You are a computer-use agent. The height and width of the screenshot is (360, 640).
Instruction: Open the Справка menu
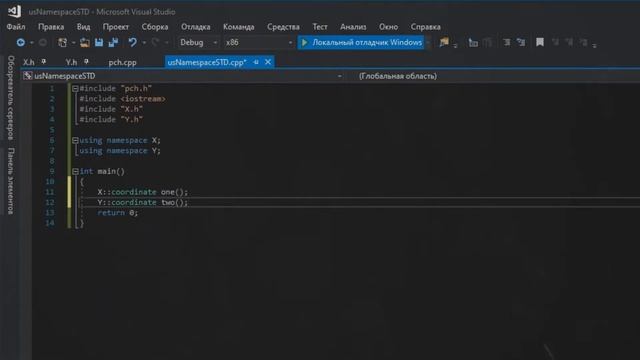pyautogui.click(x=426, y=27)
